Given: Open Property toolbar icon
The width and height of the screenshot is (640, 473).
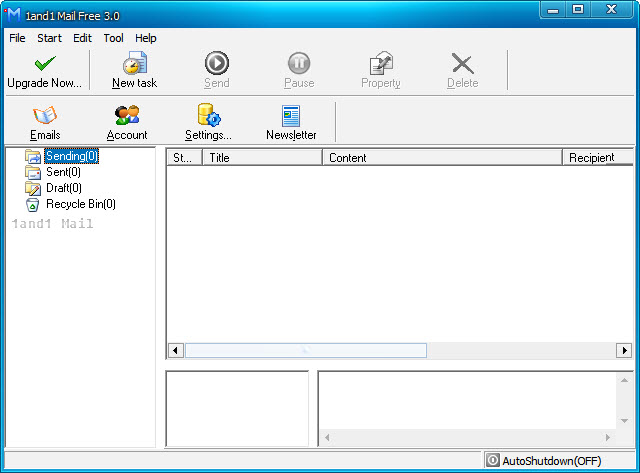Looking at the screenshot, I should pyautogui.click(x=381, y=63).
